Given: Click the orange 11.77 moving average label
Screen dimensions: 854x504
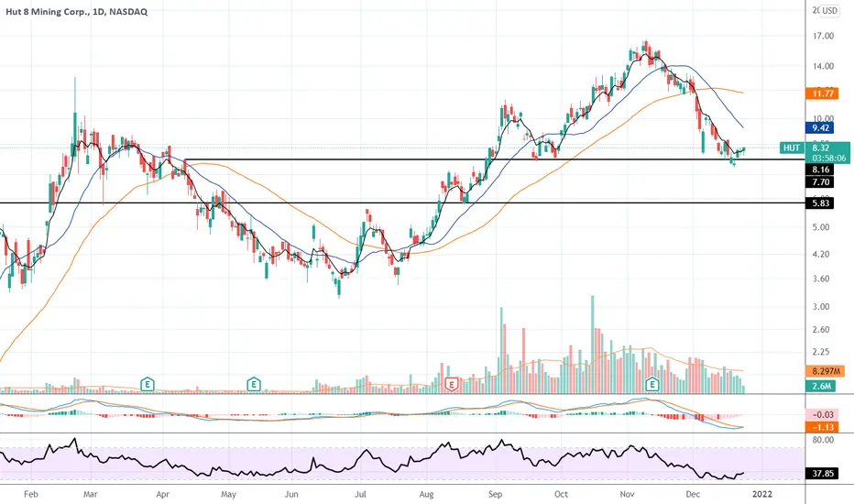Looking at the screenshot, I should click(822, 93).
